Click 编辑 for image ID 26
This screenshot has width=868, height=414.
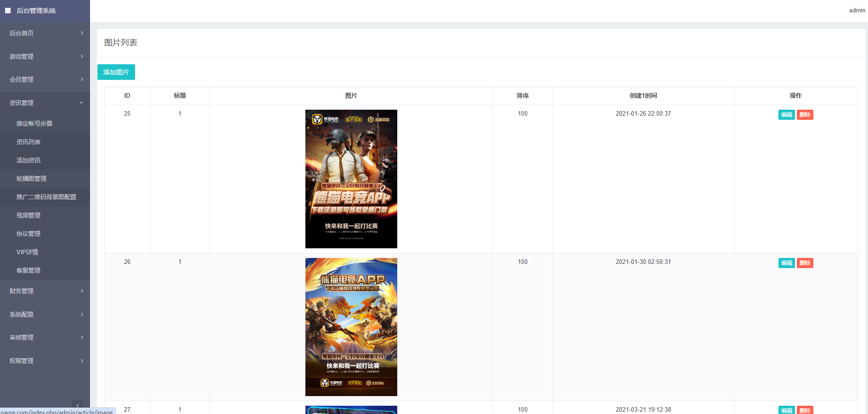tap(786, 263)
